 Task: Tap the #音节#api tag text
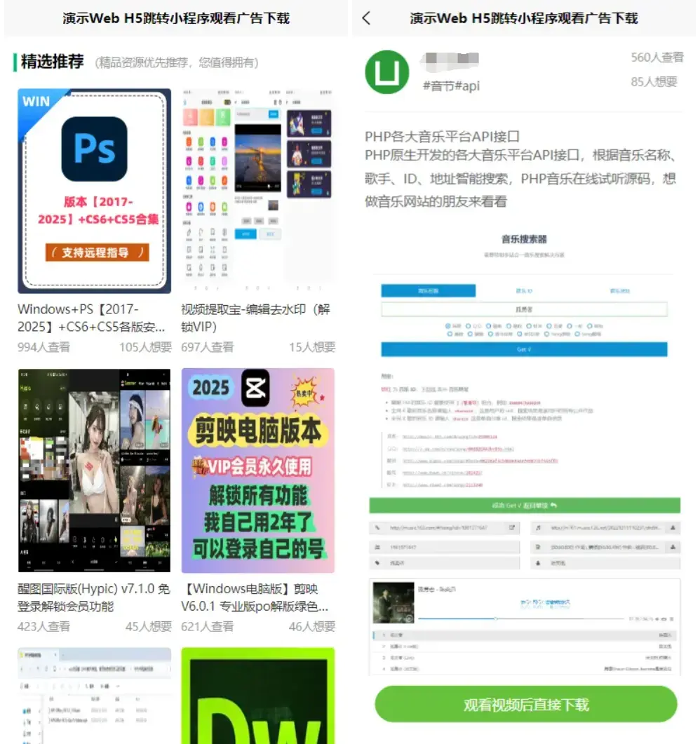[451, 86]
